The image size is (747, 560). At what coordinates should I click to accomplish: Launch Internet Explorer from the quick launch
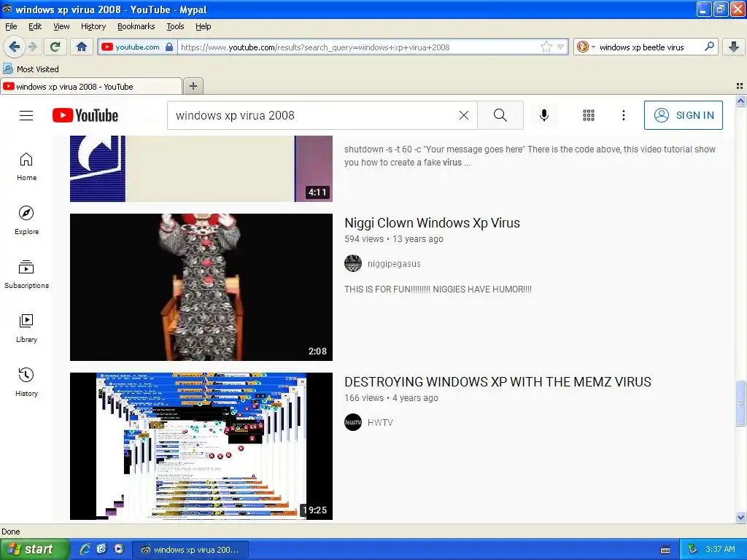85,549
